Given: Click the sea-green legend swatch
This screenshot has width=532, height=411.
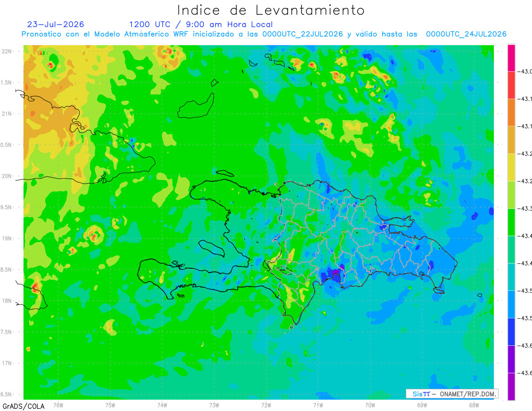Looking at the screenshot, I should click(511, 250).
